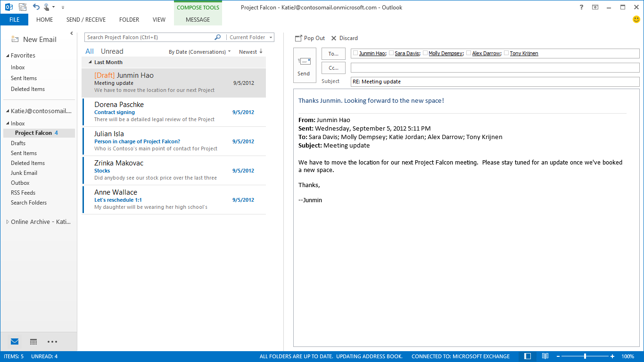Open the FILE tab
Screen dimensions: 644x362
tap(14, 20)
